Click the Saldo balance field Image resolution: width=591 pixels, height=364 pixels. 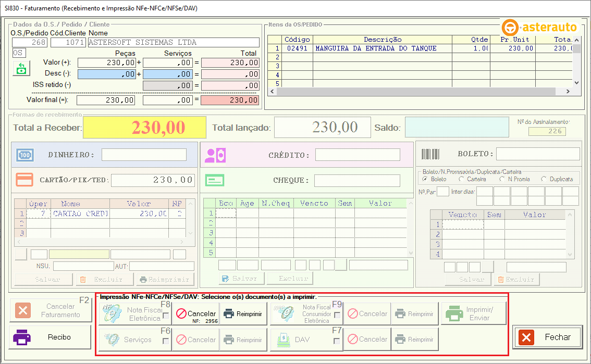[x=457, y=127]
